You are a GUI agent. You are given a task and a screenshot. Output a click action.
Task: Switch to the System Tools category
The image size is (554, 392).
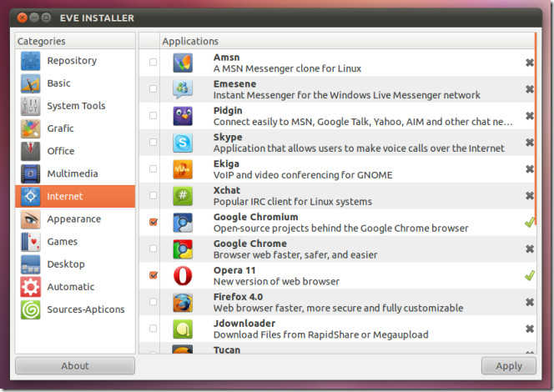(75, 106)
